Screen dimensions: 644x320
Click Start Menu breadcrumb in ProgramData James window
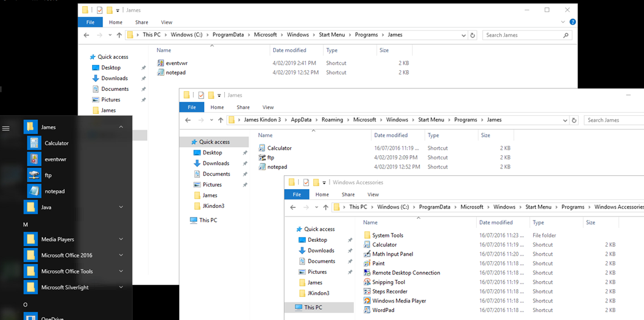click(332, 35)
